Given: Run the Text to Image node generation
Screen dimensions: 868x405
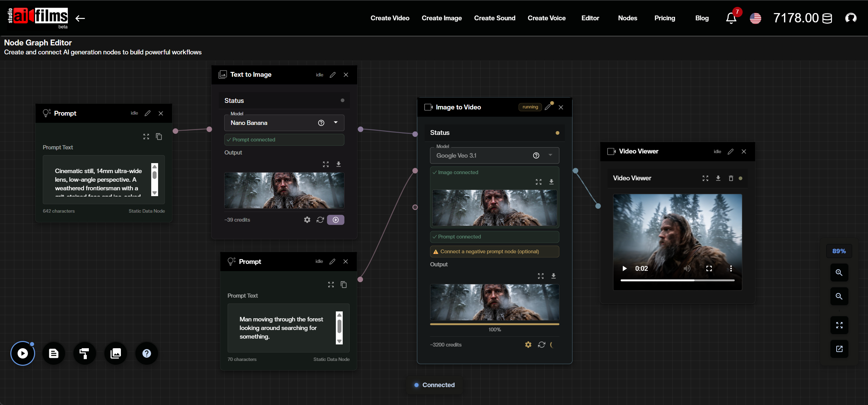Looking at the screenshot, I should pyautogui.click(x=335, y=220).
